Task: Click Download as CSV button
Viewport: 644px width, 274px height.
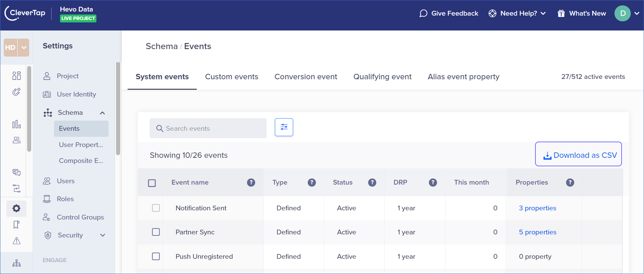Action: pyautogui.click(x=579, y=154)
